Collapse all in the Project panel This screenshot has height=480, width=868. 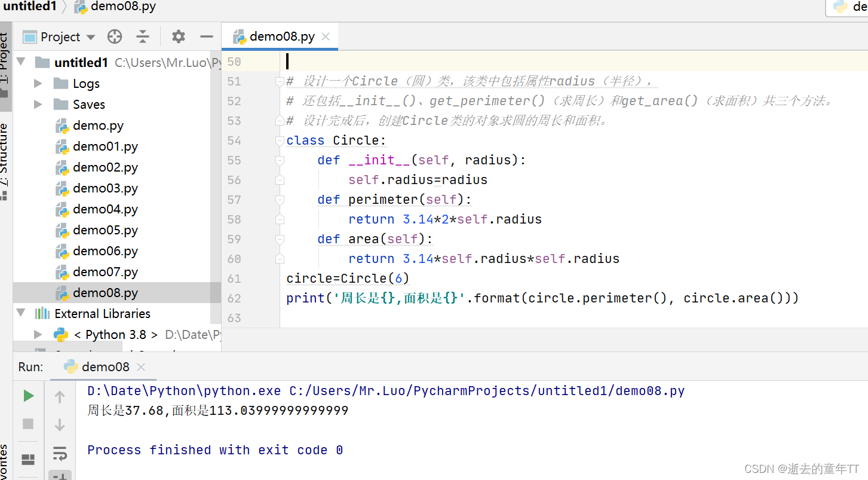(x=143, y=37)
